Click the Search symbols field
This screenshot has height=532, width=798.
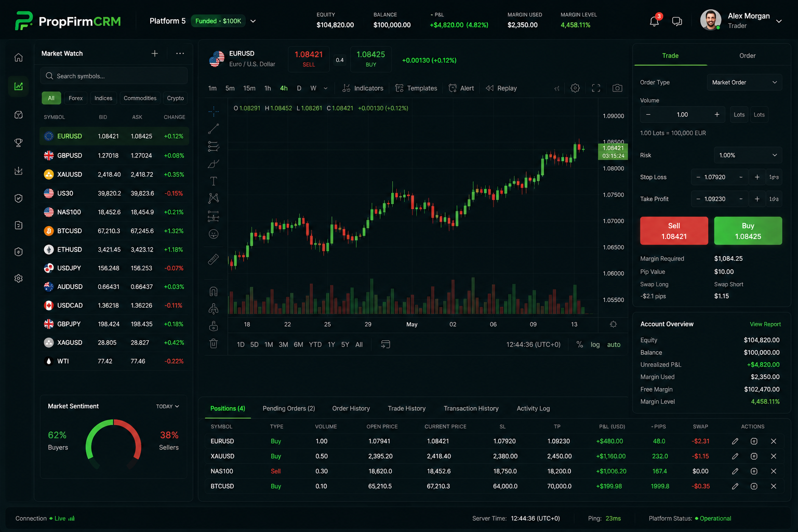pos(114,76)
